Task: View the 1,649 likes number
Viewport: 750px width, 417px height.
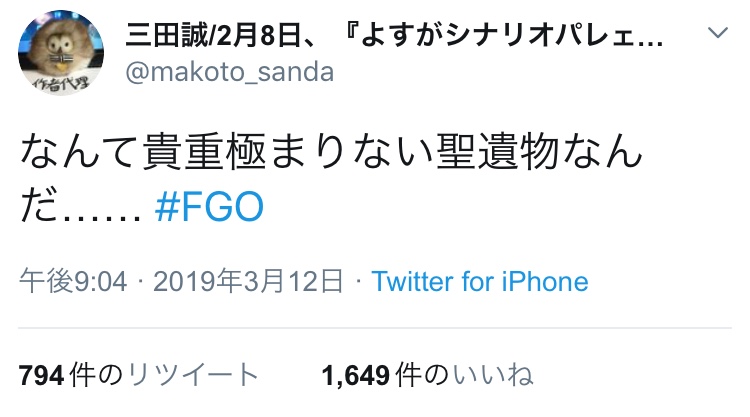Action: [x=356, y=376]
